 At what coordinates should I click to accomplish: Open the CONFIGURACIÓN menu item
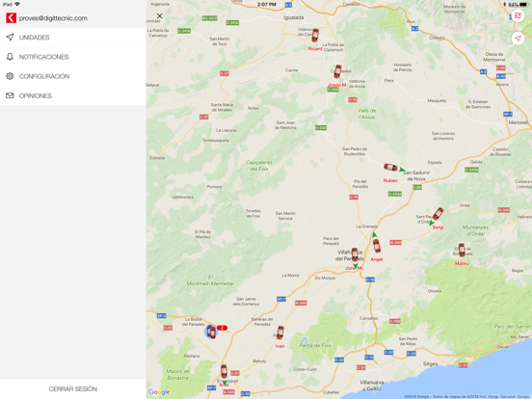[73, 76]
